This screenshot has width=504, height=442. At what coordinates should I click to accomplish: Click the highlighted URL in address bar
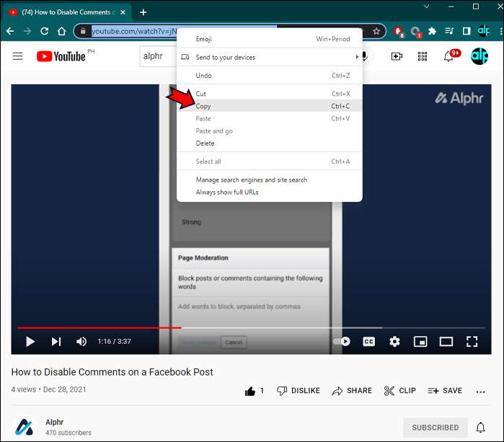pyautogui.click(x=134, y=31)
